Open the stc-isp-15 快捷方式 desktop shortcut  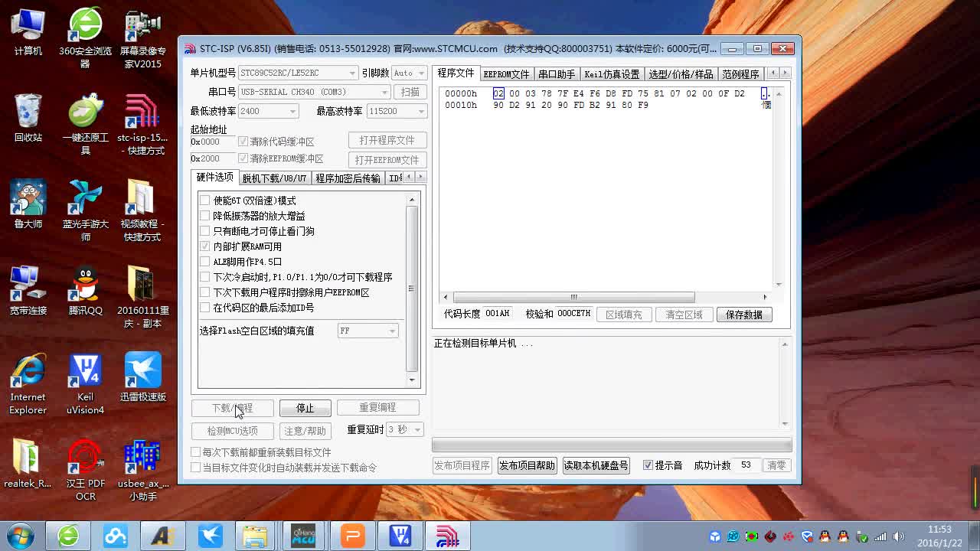pos(142,124)
